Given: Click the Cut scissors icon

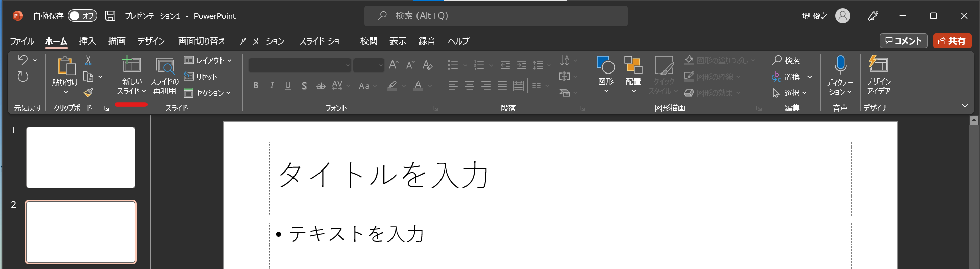Looking at the screenshot, I should coord(88,61).
